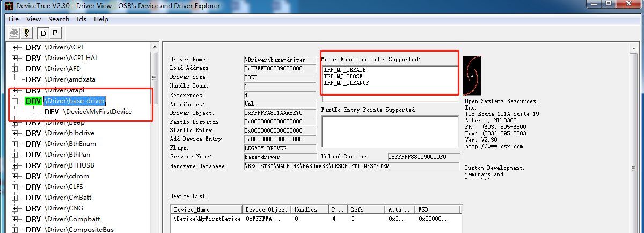Screen dimensions: 644x233
Task: Click the DRV icon of \Driver\CNG
Action: pos(33,208)
